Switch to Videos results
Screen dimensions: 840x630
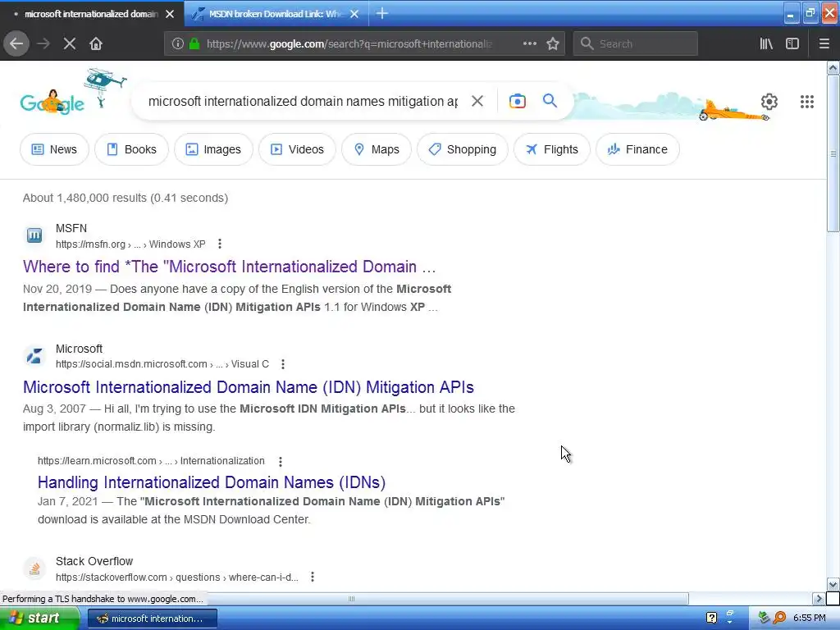[x=297, y=149]
